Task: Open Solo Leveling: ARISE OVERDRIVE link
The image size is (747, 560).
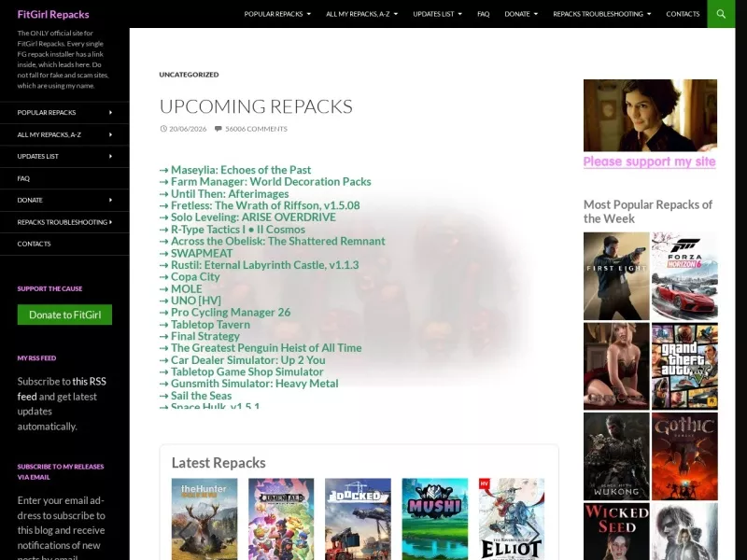Action: (x=253, y=217)
